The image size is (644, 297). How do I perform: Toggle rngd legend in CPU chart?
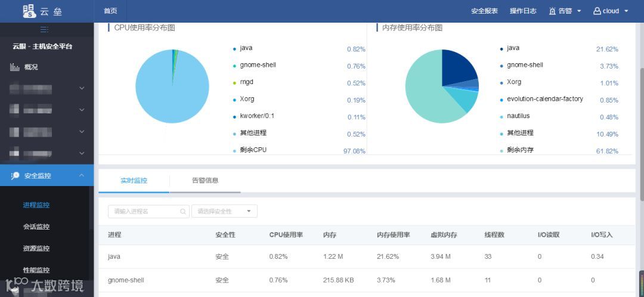tap(243, 82)
